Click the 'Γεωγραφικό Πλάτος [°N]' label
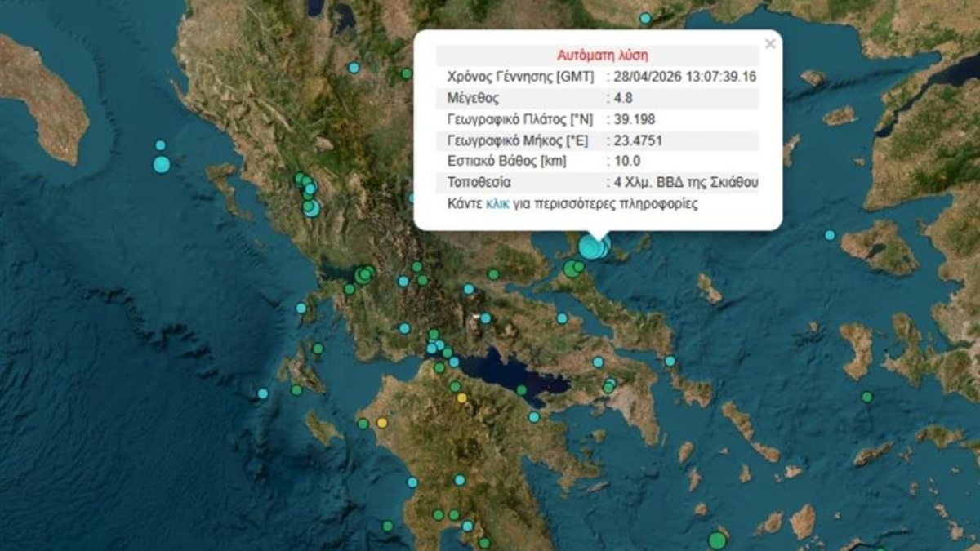Viewport: 980px width, 551px height. 522,119
